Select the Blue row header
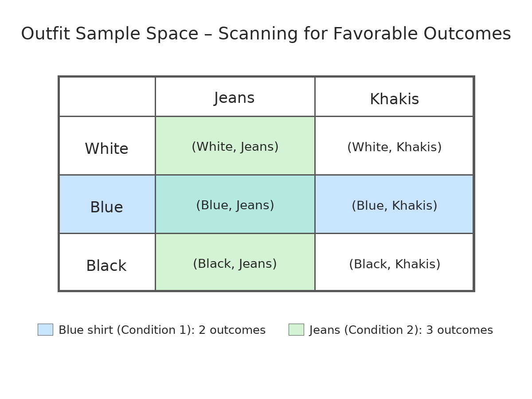 (x=107, y=204)
